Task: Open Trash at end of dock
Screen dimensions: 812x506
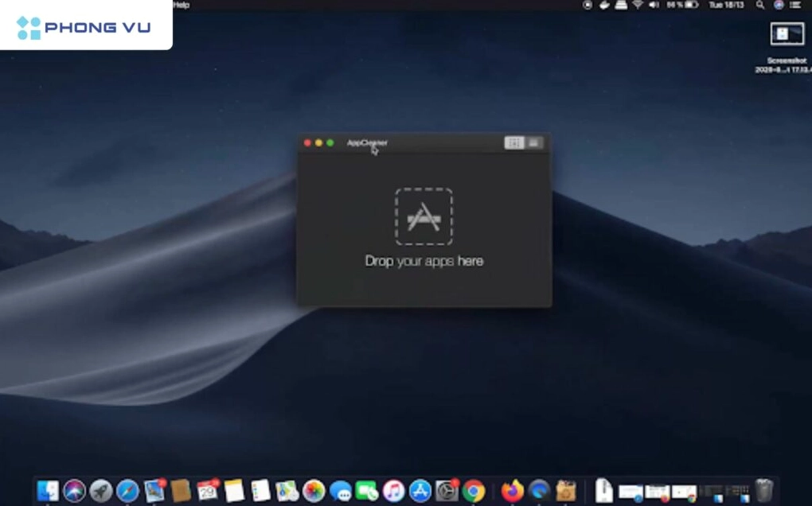Action: point(764,490)
